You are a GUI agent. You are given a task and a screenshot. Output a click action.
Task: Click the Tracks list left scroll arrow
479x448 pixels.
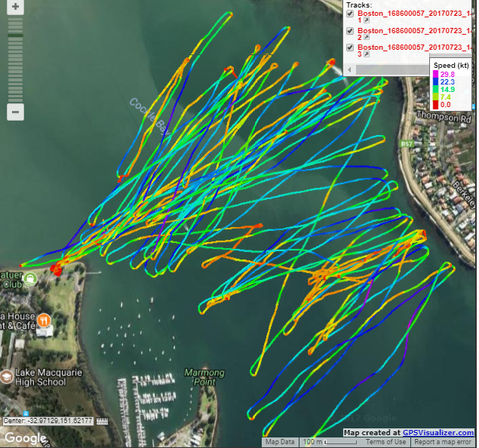pos(349,69)
